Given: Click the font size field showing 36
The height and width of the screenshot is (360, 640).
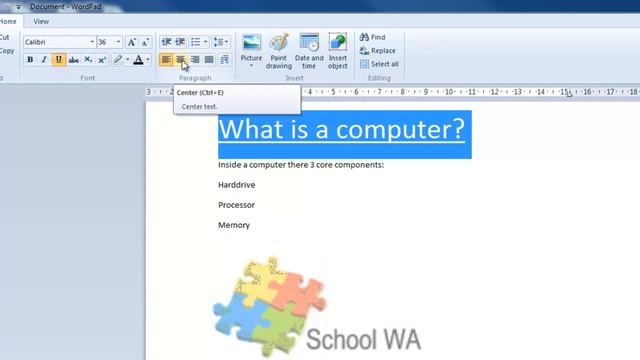Looking at the screenshot, I should point(106,42).
